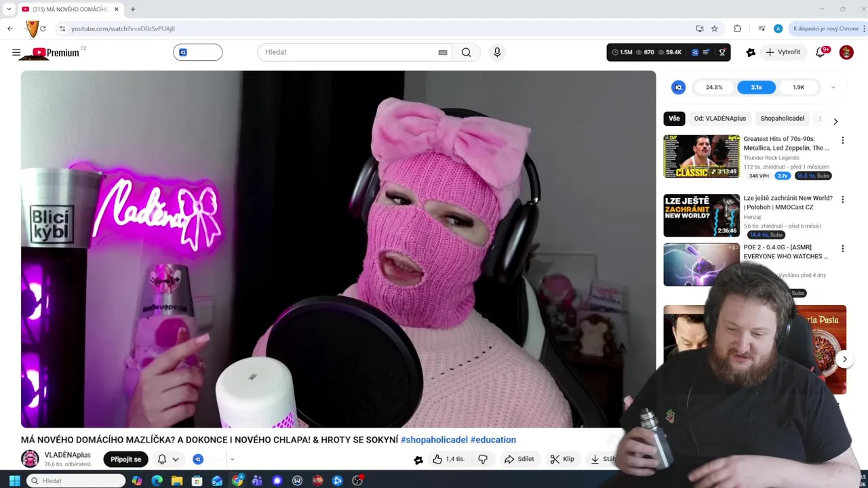
Task: Click the Připojit se join button
Action: [x=125, y=459]
